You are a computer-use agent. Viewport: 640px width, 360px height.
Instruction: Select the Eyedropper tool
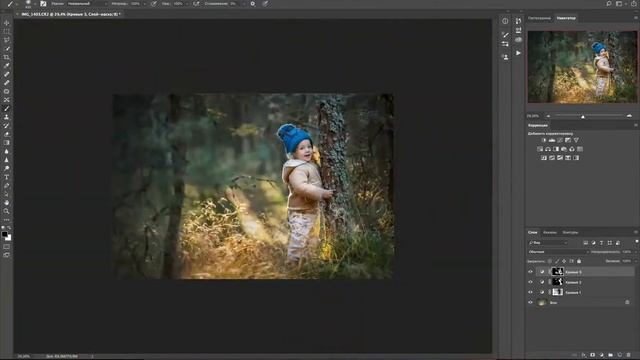[x=7, y=66]
